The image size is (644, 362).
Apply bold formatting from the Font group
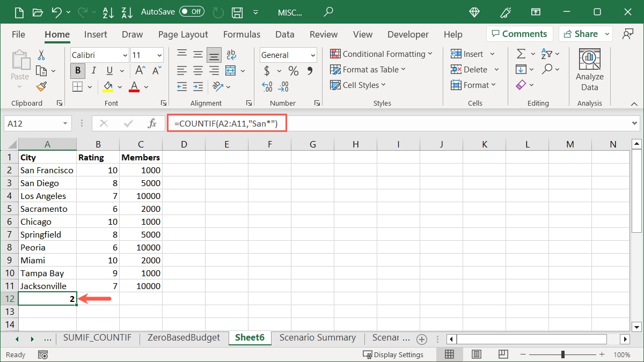click(77, 70)
